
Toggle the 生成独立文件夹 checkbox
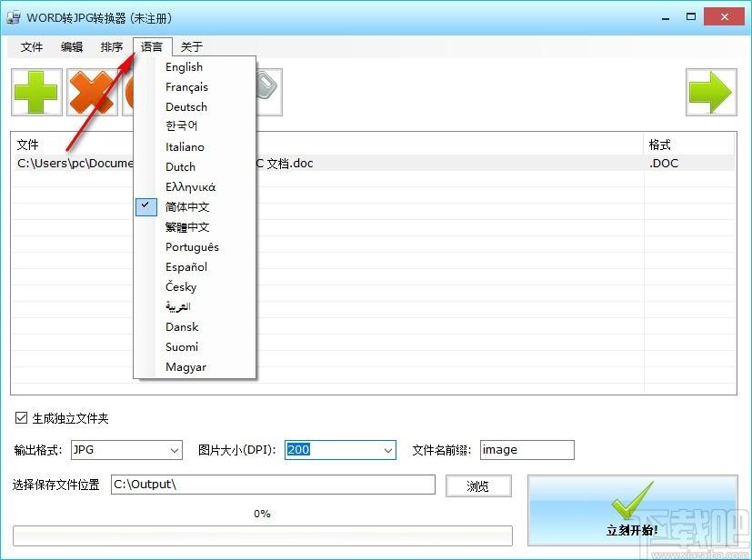click(x=21, y=418)
